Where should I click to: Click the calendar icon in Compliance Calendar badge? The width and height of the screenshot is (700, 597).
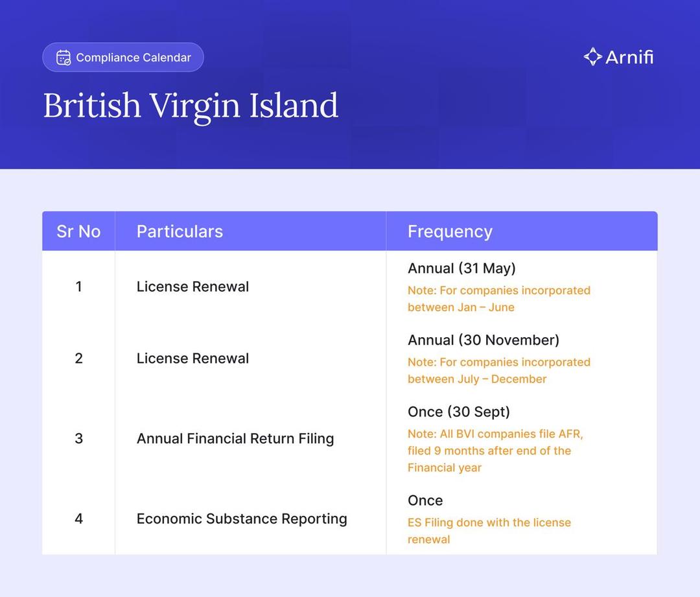coord(64,58)
